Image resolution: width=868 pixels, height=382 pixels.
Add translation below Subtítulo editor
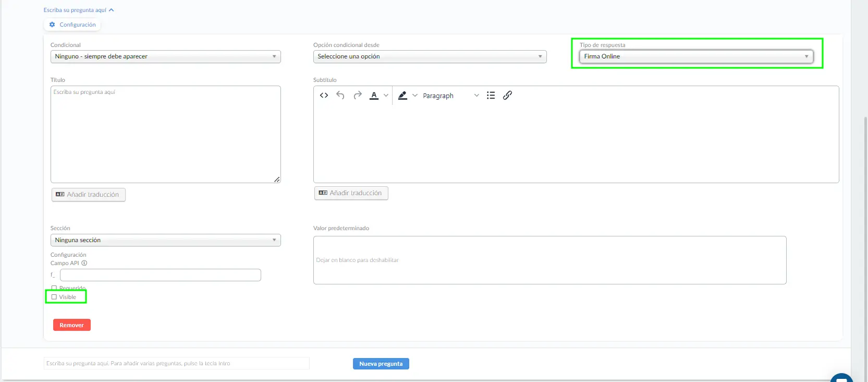point(351,193)
